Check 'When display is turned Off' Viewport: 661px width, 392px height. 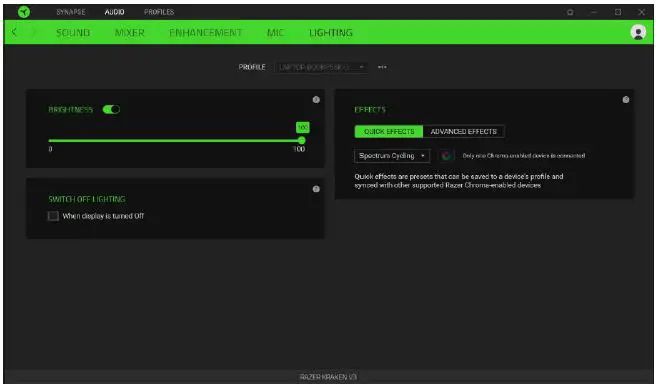[x=53, y=216]
